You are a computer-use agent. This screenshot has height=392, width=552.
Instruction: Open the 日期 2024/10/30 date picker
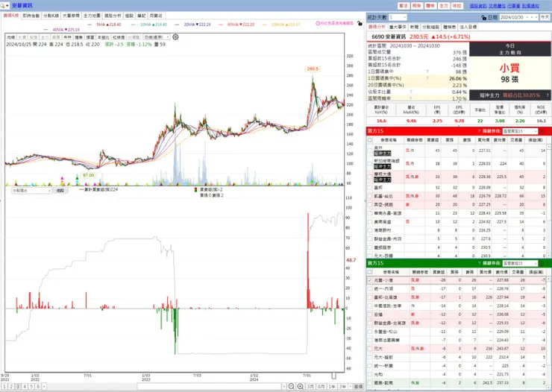pos(519,17)
